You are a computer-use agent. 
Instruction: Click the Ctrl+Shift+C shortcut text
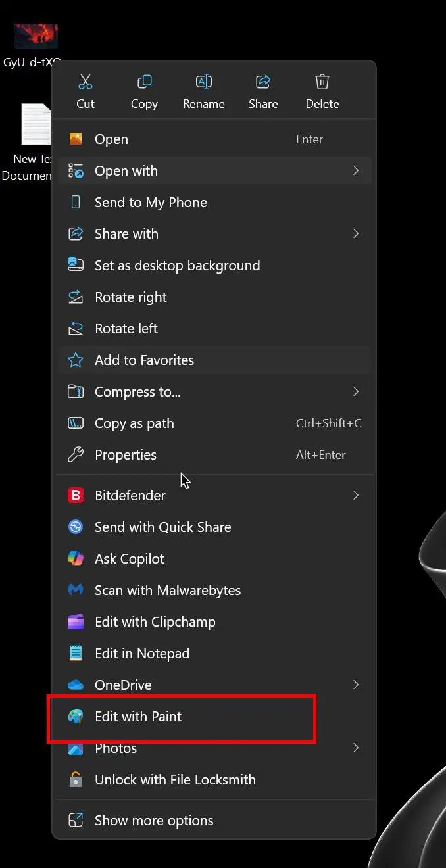[329, 423]
